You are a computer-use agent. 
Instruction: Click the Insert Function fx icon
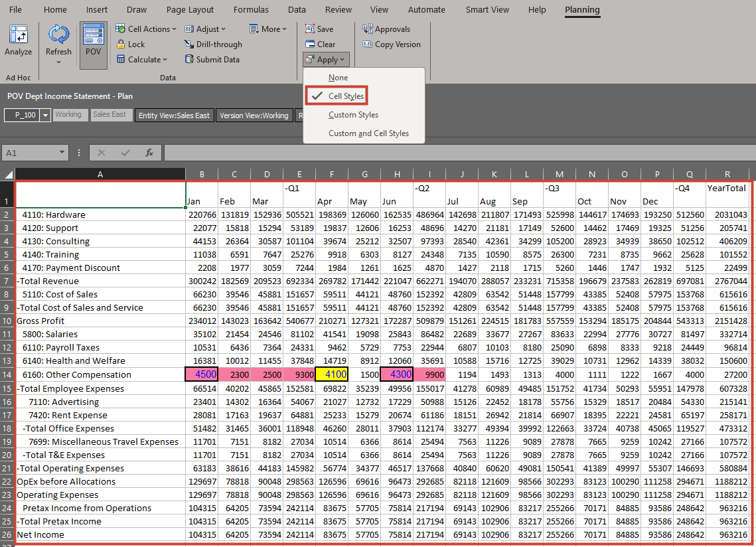149,153
